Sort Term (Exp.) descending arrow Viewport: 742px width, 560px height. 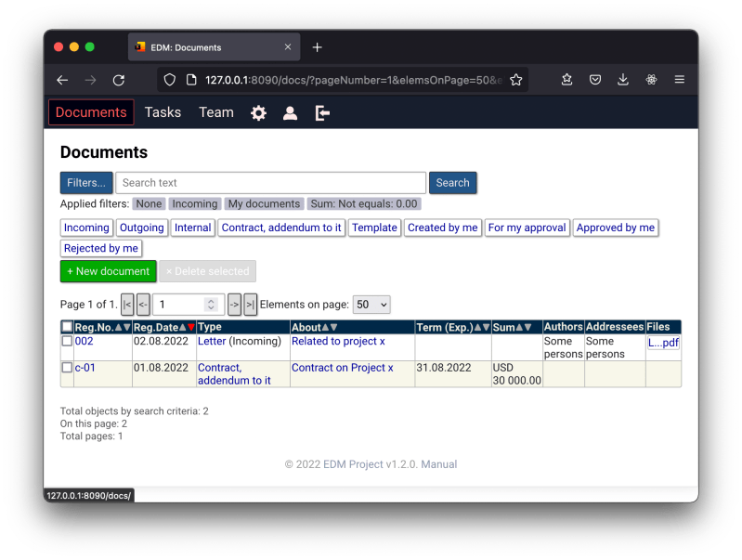pyautogui.click(x=486, y=327)
